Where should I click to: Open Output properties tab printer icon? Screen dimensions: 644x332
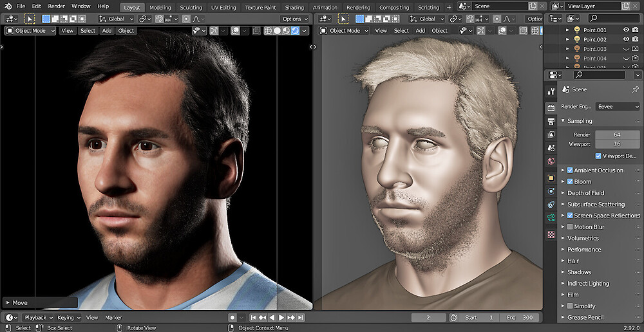tap(551, 121)
